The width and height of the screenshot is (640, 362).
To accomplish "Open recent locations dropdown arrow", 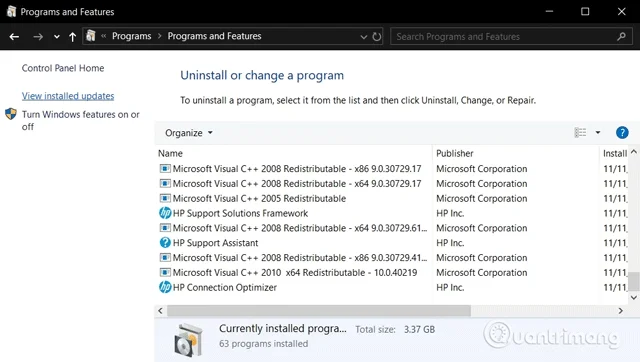I will (x=57, y=37).
